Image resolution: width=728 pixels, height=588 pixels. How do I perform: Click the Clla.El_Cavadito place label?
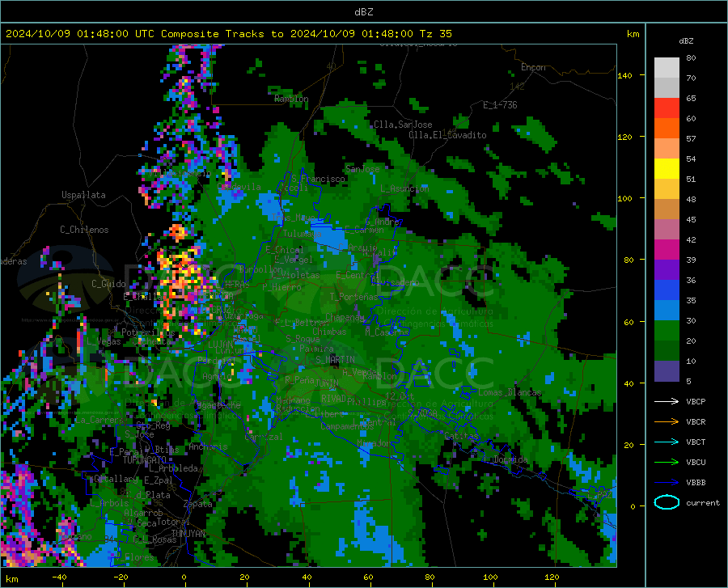[447, 135]
